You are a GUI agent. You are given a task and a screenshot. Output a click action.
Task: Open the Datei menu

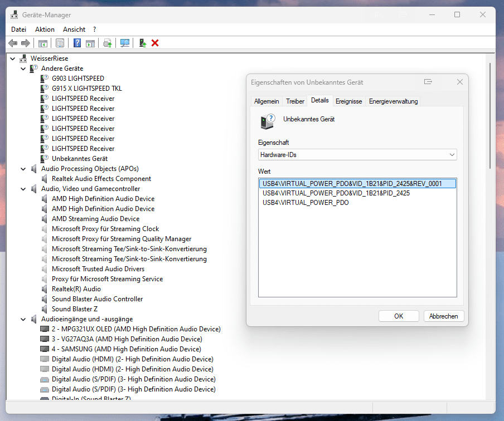[18, 29]
